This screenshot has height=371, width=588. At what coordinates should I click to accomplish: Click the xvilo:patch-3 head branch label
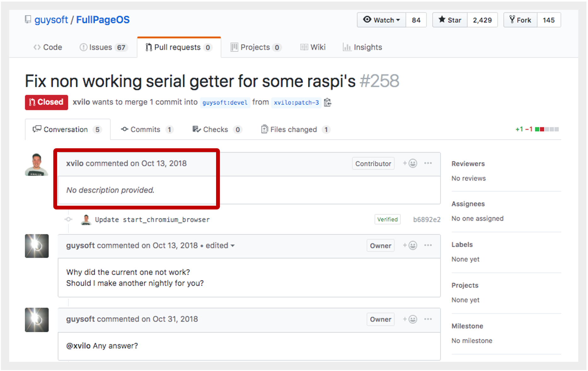tap(296, 103)
